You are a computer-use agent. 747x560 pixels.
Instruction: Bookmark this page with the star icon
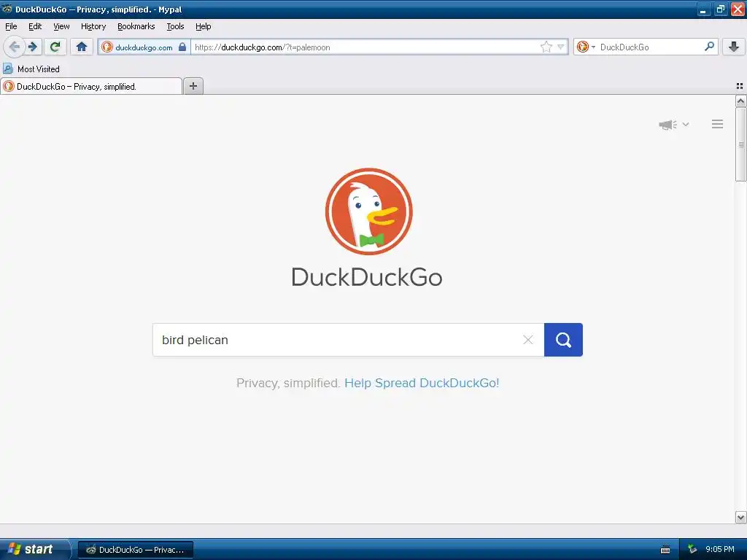pyautogui.click(x=546, y=47)
